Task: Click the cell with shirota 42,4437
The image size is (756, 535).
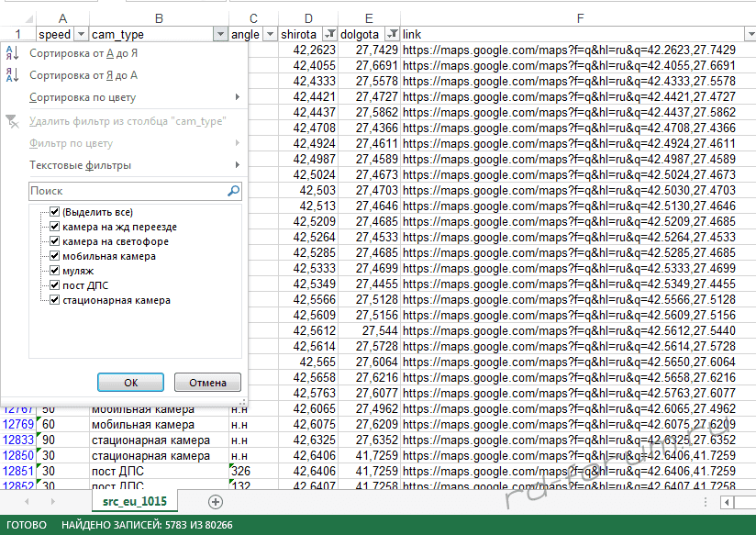Action: point(308,112)
